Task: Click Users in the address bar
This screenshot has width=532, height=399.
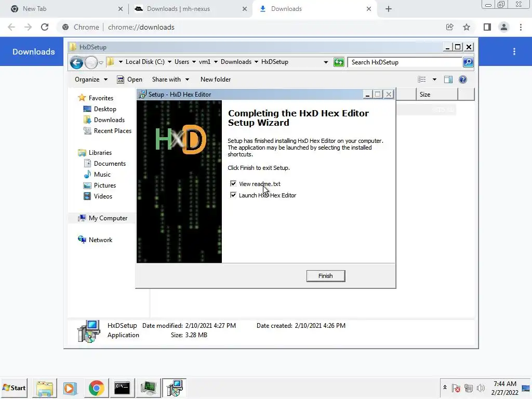Action: tap(181, 62)
